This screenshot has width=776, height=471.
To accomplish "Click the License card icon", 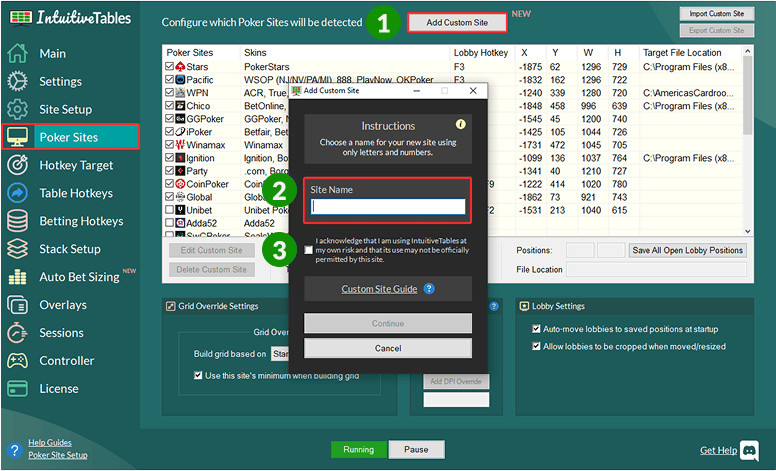I will coord(17,388).
